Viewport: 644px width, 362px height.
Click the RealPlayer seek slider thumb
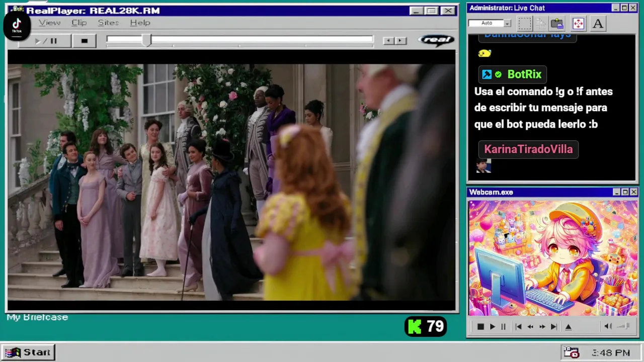tap(146, 41)
